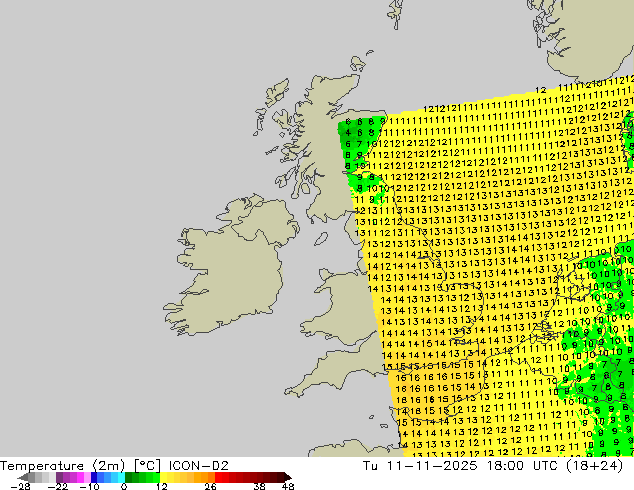Click the dark purple swatch in the colorbar
Image resolution: width=634 pixels, height=490 pixels.
[59, 477]
